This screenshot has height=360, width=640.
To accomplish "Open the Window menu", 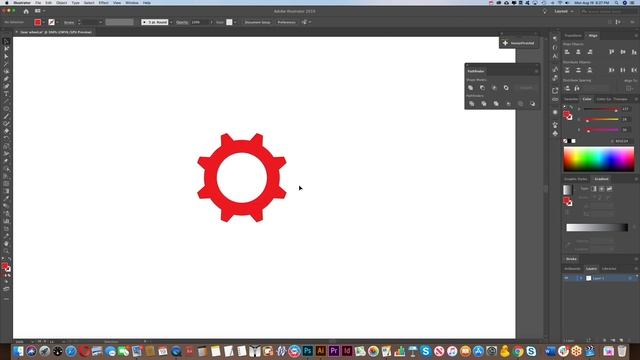I will tap(132, 2).
